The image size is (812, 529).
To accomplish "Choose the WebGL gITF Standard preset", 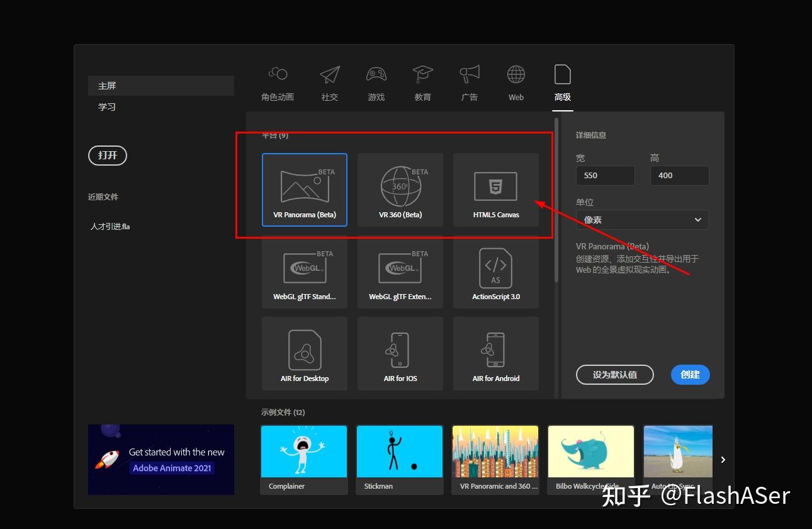I will click(304, 271).
